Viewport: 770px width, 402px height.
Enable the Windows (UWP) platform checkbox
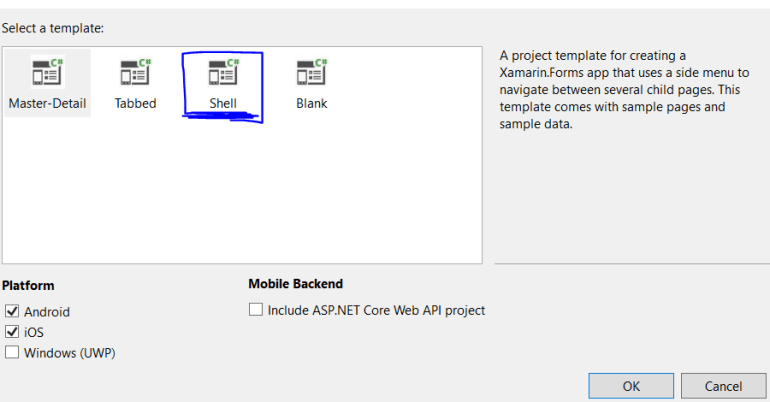point(12,352)
